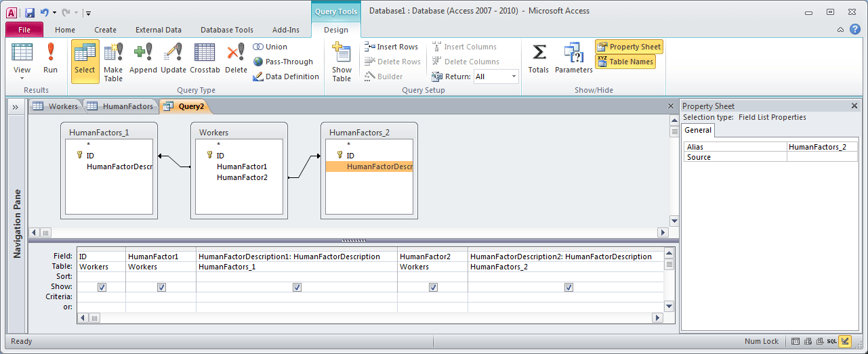Open the External Data ribbon tab
Image resolution: width=868 pixels, height=354 pixels.
point(159,30)
